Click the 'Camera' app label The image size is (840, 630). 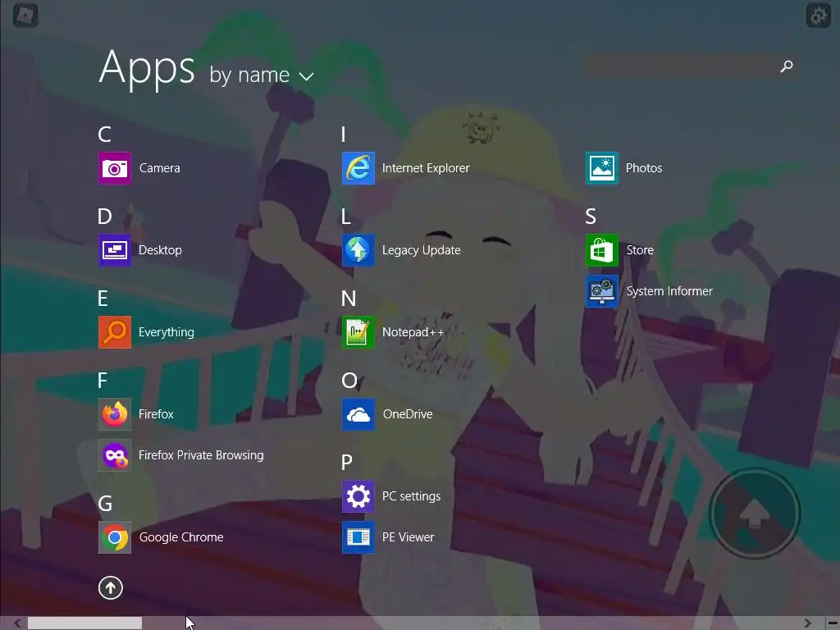tap(160, 168)
